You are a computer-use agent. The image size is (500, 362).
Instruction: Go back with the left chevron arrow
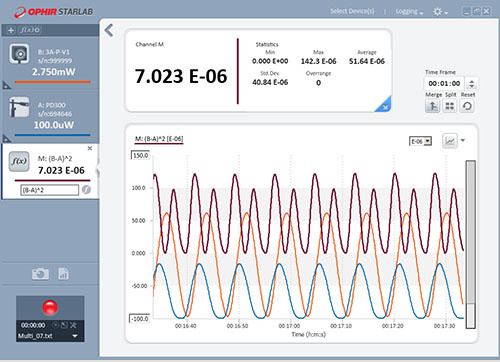[x=109, y=30]
